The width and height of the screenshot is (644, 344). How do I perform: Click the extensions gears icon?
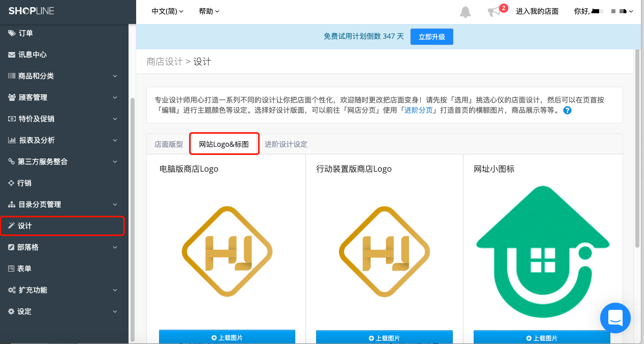click(12, 290)
